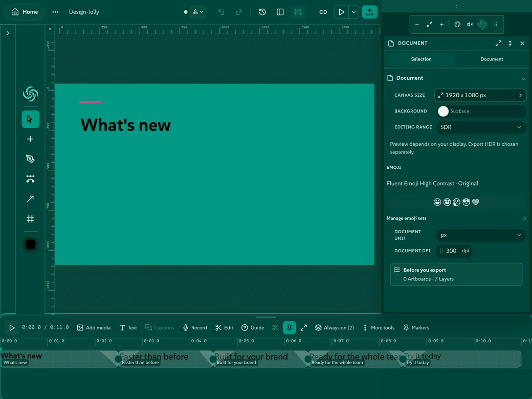Click the Add plus tool

pos(31,139)
